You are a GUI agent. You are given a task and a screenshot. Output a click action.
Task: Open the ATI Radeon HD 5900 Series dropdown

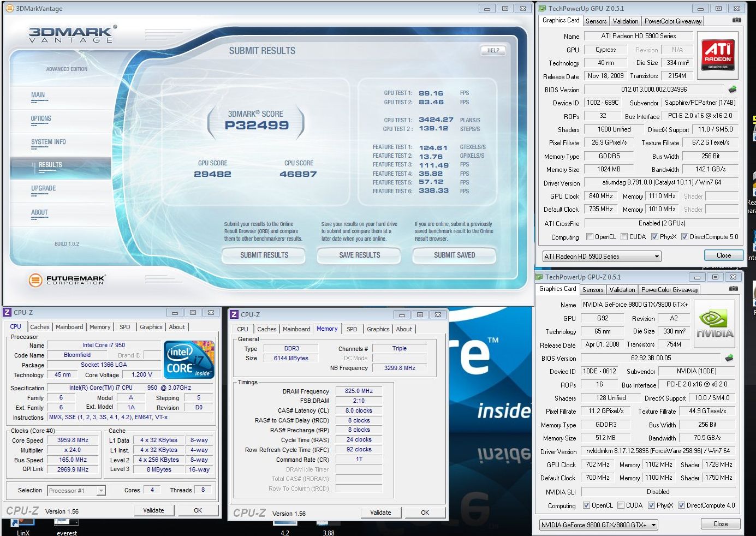(x=601, y=256)
